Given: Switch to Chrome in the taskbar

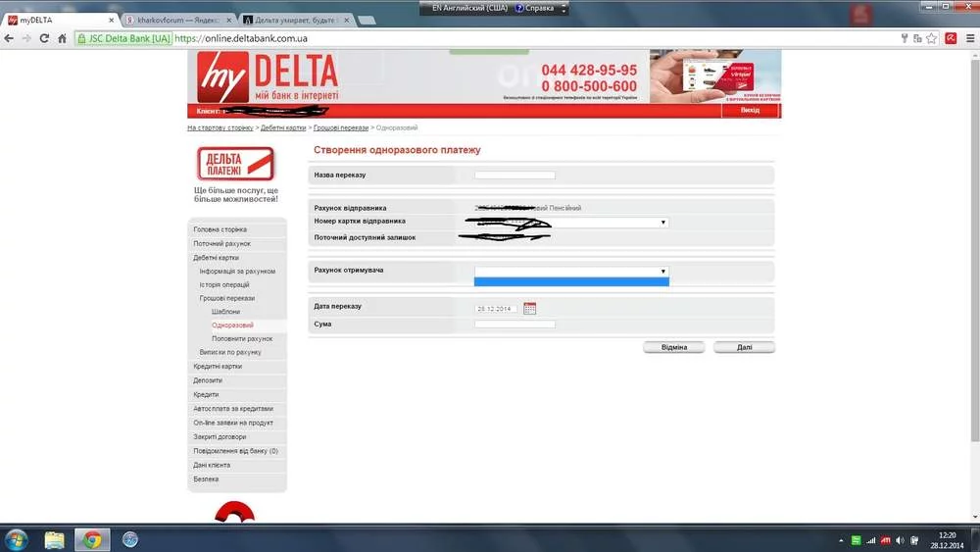Looking at the screenshot, I should tap(92, 539).
